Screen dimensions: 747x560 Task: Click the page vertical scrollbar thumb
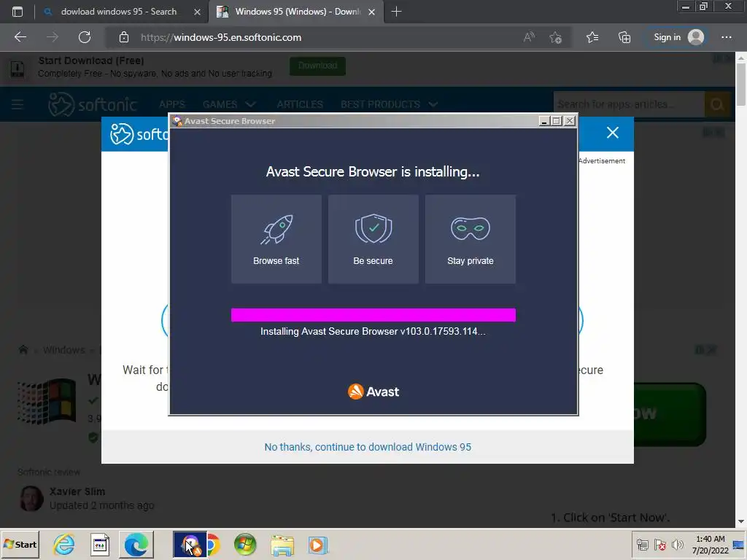[x=741, y=85]
